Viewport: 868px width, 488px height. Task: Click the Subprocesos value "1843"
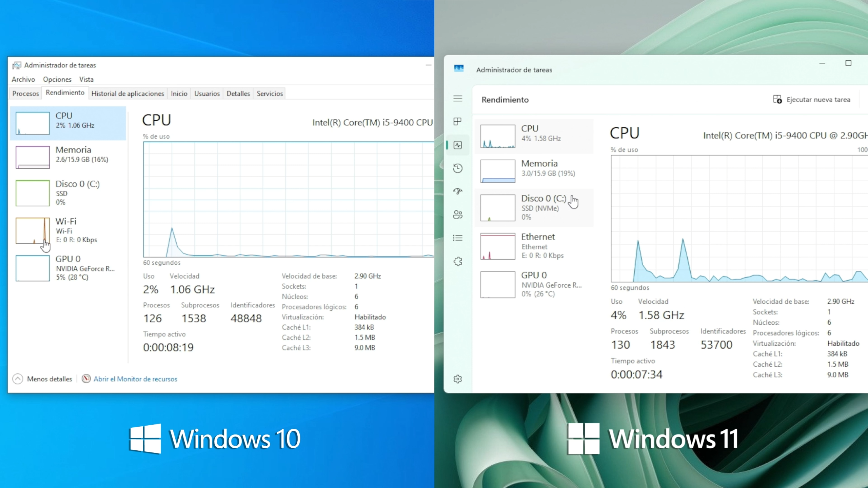[663, 345]
